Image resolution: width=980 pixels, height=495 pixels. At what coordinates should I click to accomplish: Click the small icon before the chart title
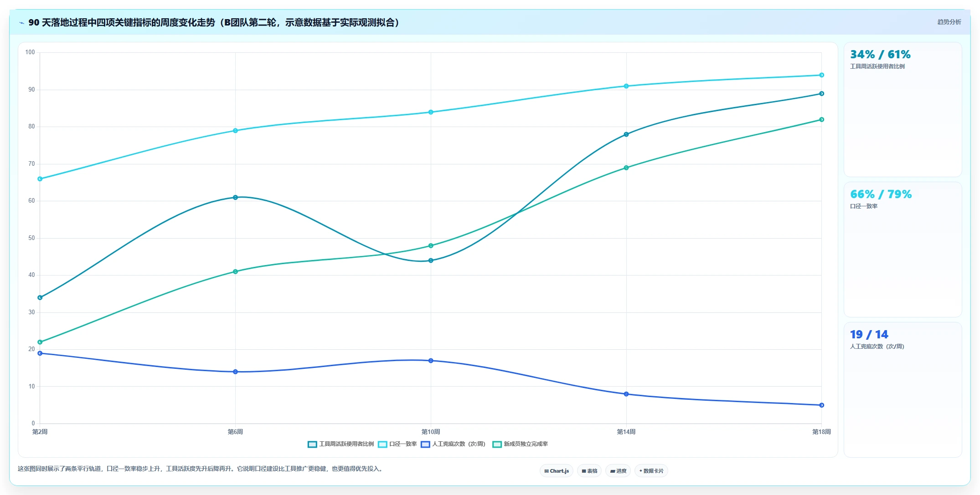21,23
